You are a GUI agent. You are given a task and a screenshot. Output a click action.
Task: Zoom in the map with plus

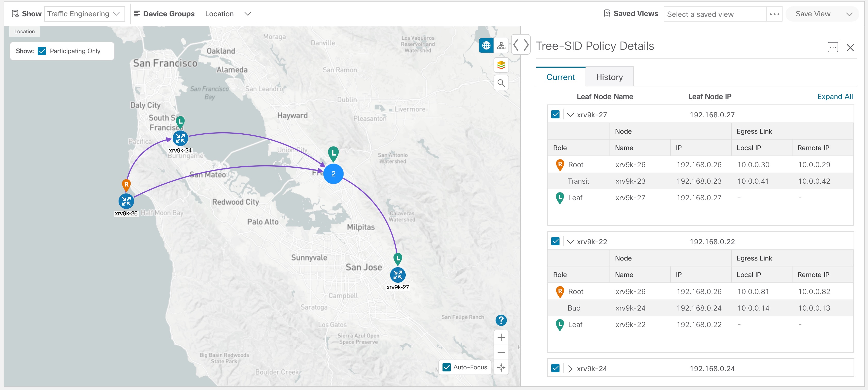[501, 337]
